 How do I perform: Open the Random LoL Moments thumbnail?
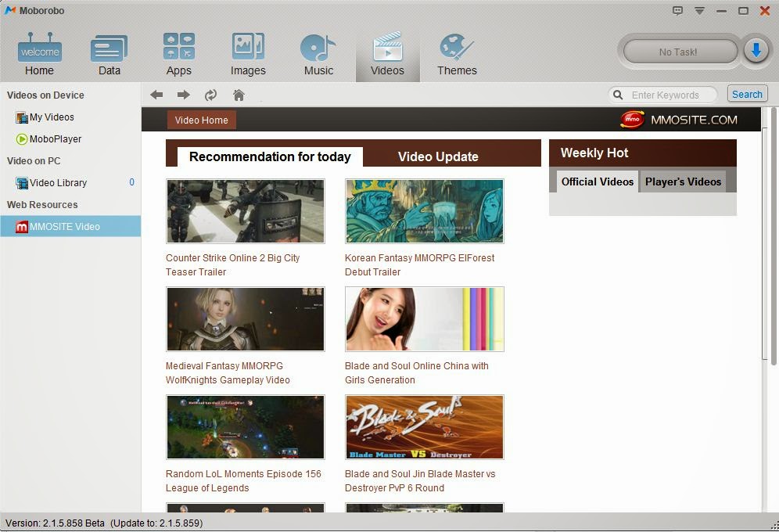(246, 427)
